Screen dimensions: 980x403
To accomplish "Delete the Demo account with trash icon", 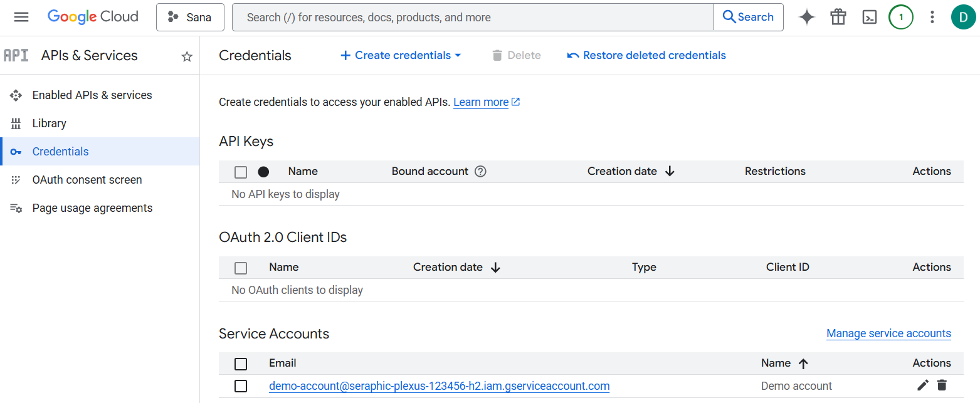I will coord(942,385).
